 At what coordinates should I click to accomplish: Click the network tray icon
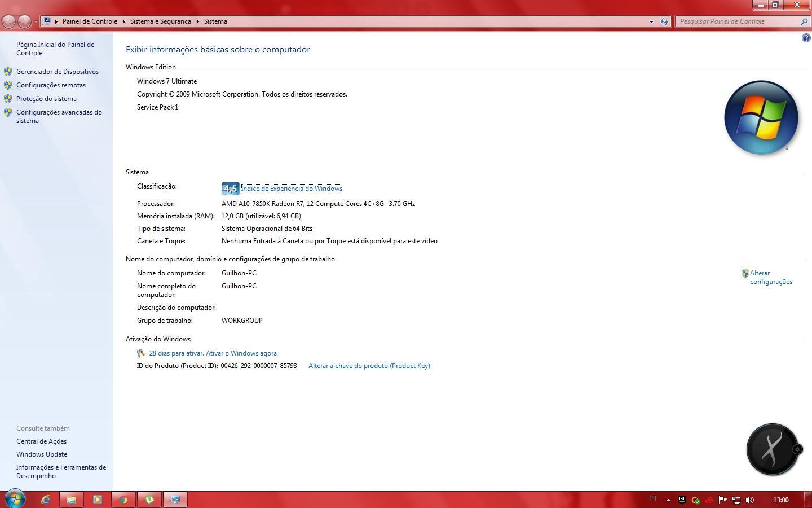coord(736,500)
